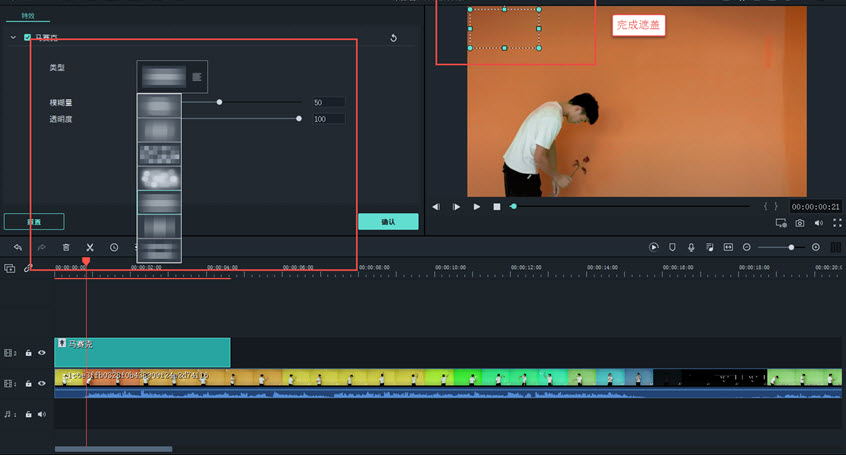
Task: Click the add marker shield icon
Action: pos(672,247)
